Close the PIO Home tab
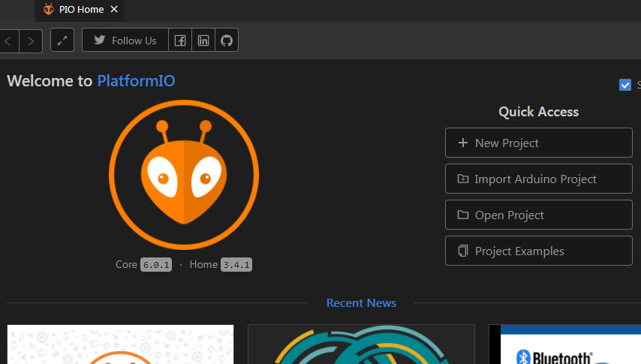 point(114,9)
